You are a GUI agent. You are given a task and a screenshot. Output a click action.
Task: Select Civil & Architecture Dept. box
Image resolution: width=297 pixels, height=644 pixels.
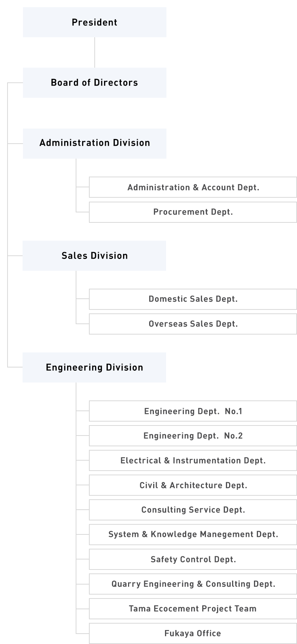[193, 485]
